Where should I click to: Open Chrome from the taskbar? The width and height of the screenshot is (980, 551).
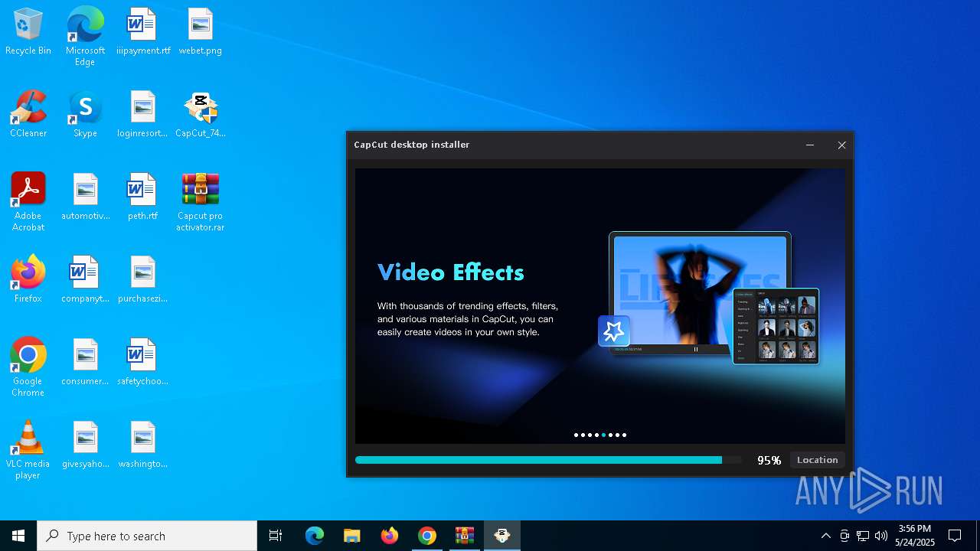pos(427,536)
